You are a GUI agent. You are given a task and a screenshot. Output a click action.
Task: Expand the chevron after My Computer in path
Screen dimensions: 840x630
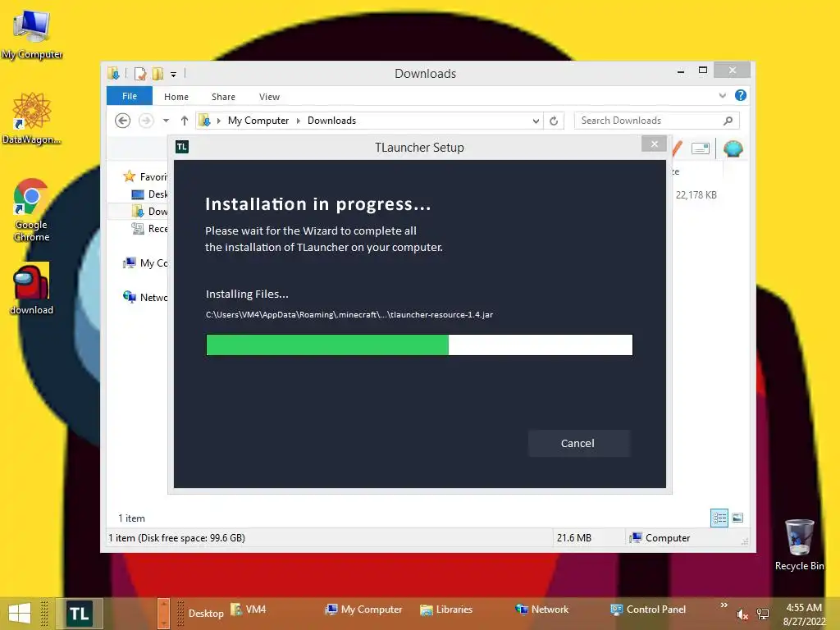point(299,121)
